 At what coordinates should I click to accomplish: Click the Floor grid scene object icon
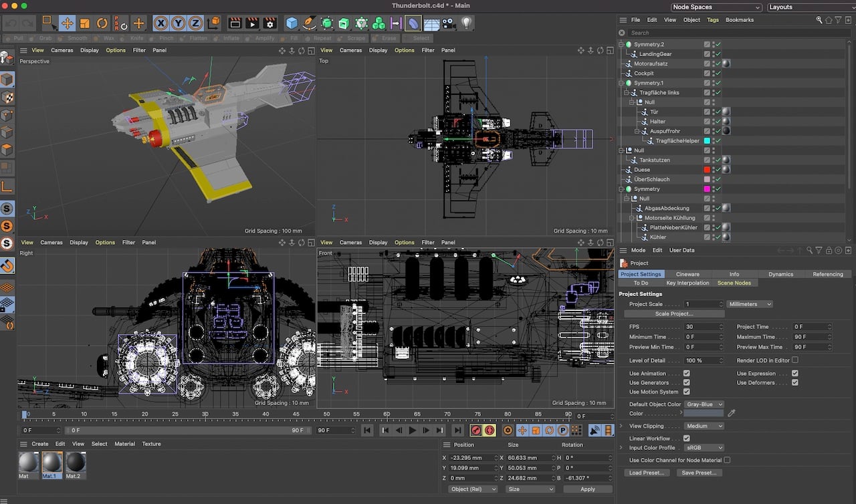coord(431,23)
